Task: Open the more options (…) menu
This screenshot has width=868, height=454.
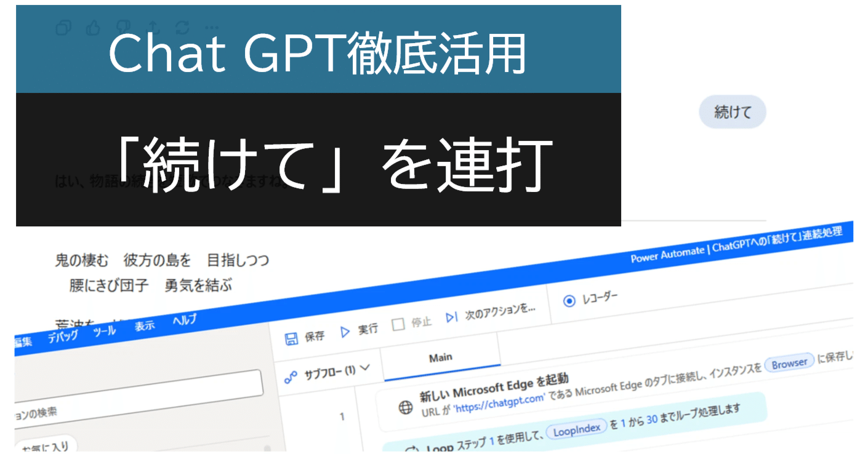Action: click(x=212, y=27)
